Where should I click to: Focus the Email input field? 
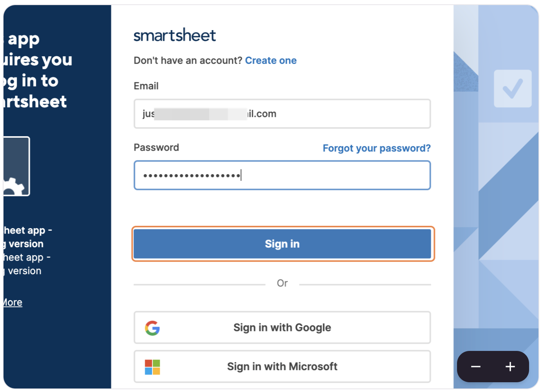(x=282, y=114)
